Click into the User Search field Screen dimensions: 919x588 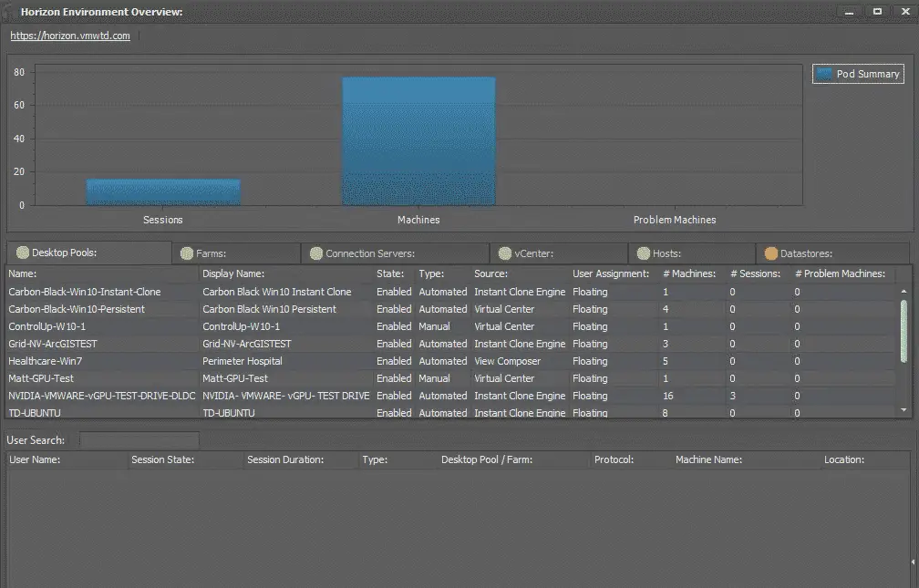[x=139, y=439]
